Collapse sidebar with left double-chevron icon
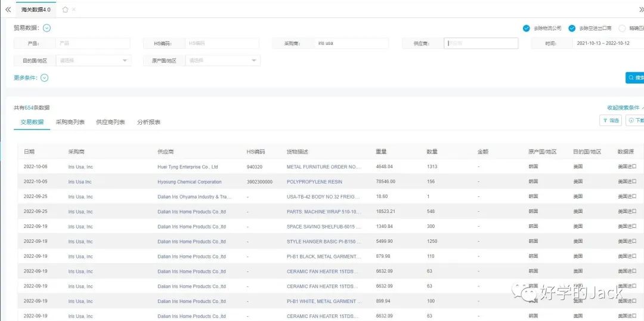 point(8,10)
